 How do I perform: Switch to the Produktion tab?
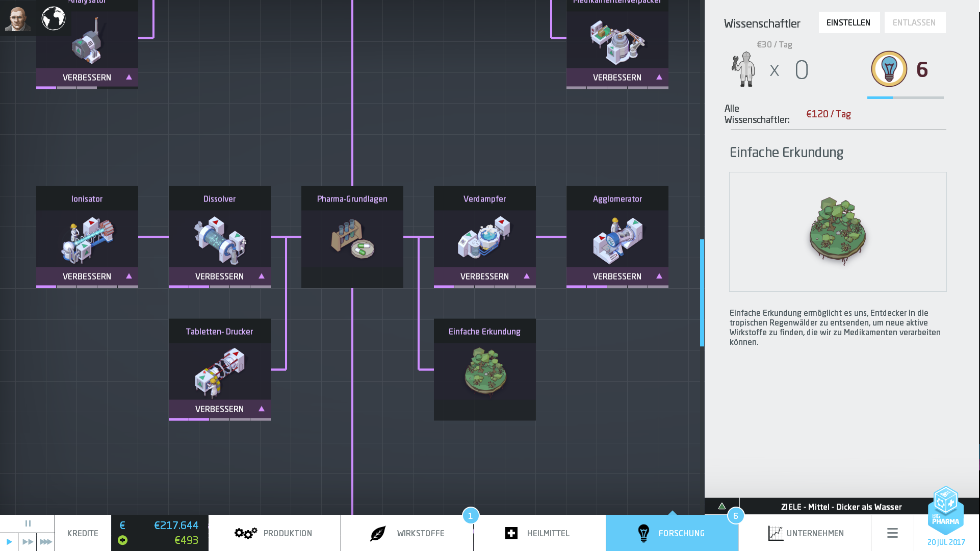pyautogui.click(x=275, y=533)
